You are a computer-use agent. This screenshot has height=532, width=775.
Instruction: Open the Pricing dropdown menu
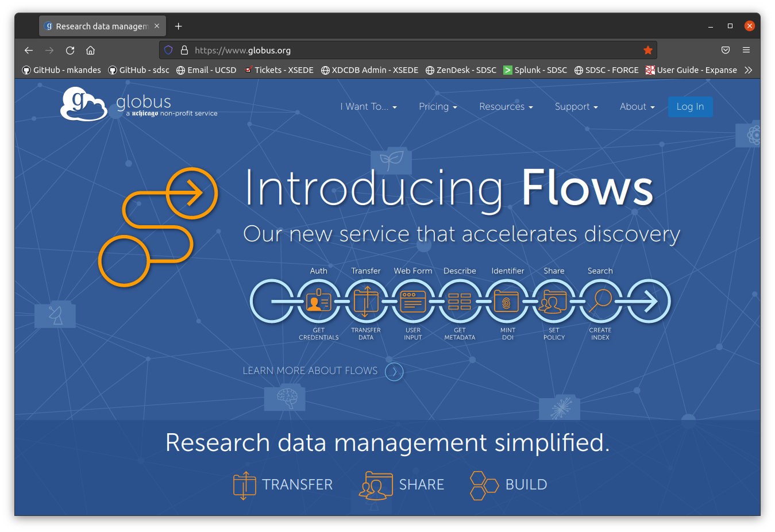coord(438,107)
